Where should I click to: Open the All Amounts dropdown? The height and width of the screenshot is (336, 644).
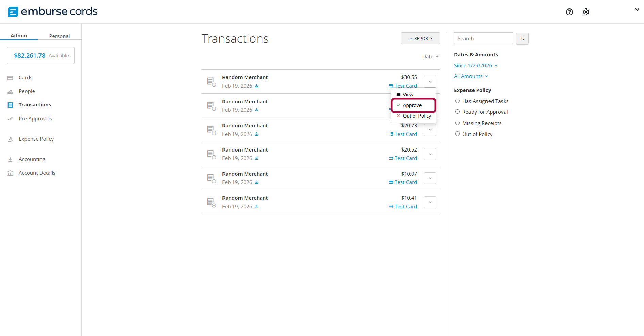(x=470, y=76)
